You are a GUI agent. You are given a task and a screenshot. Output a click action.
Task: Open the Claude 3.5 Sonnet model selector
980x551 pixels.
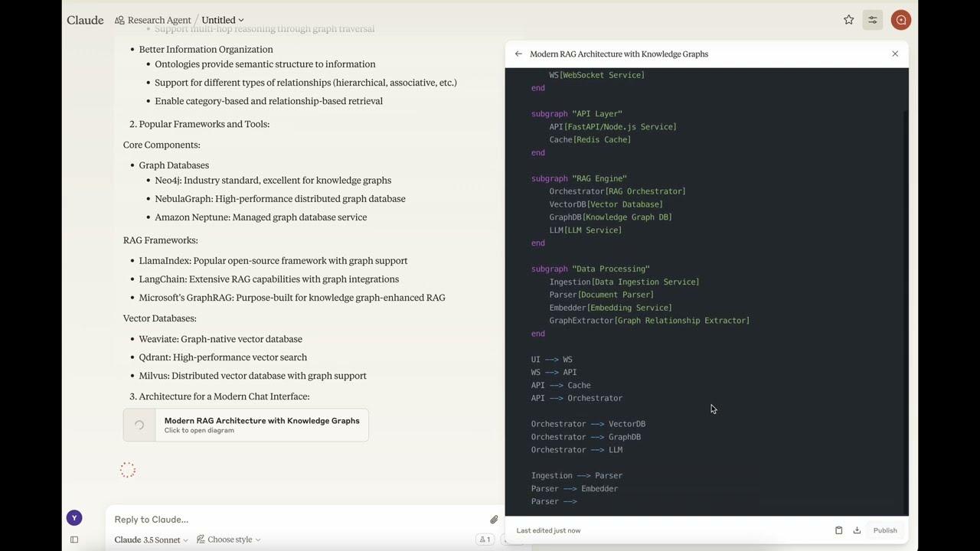[x=151, y=540]
